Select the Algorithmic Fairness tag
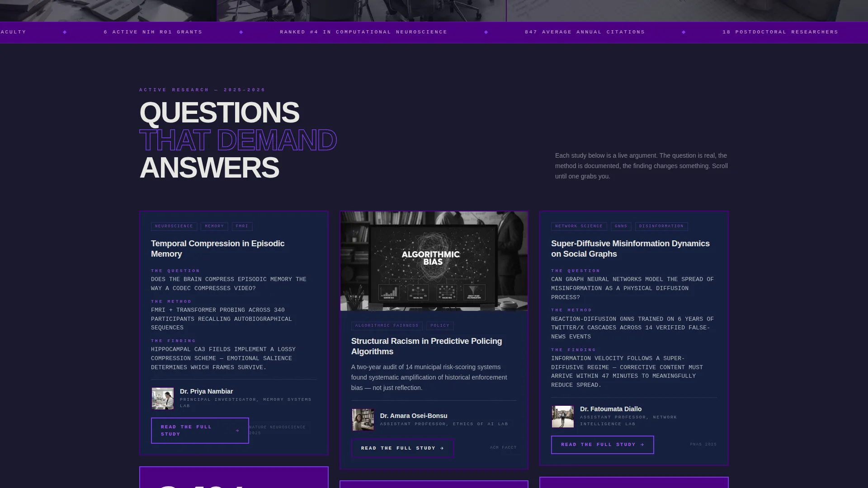 click(387, 326)
